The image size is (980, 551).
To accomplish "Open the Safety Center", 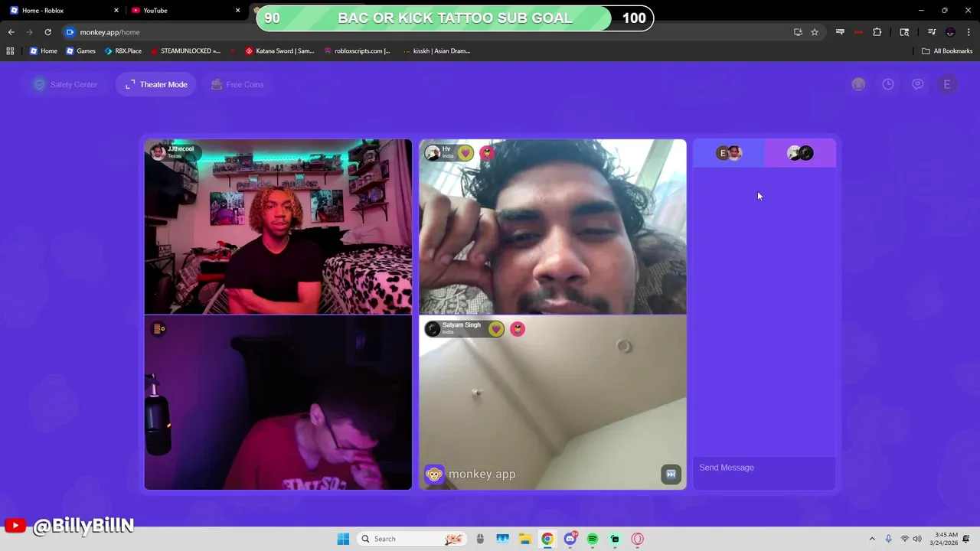I will pyautogui.click(x=65, y=84).
